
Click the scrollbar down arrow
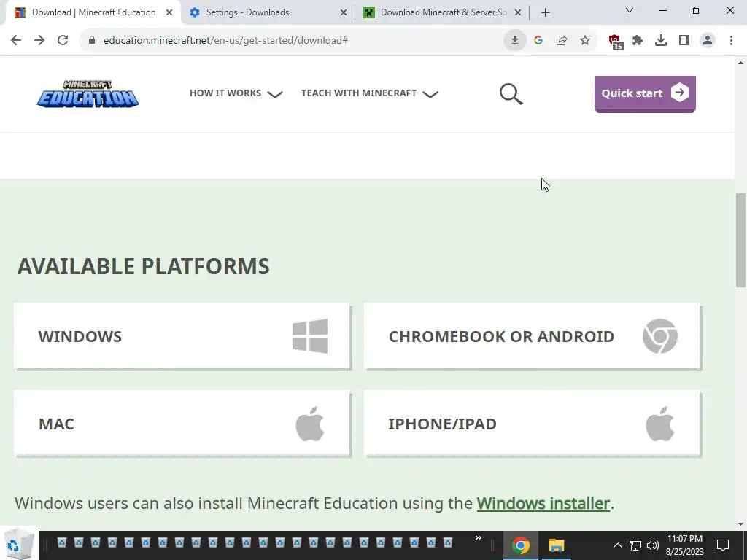tap(741, 524)
